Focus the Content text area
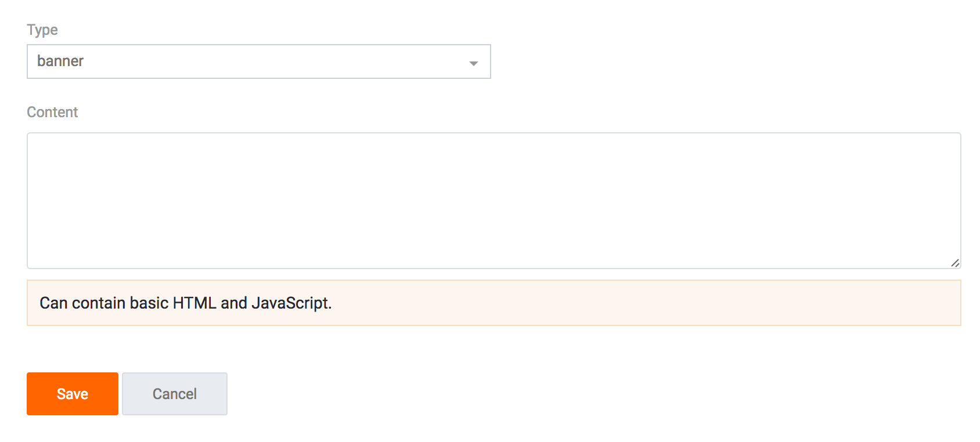This screenshot has width=980, height=442. [x=493, y=200]
